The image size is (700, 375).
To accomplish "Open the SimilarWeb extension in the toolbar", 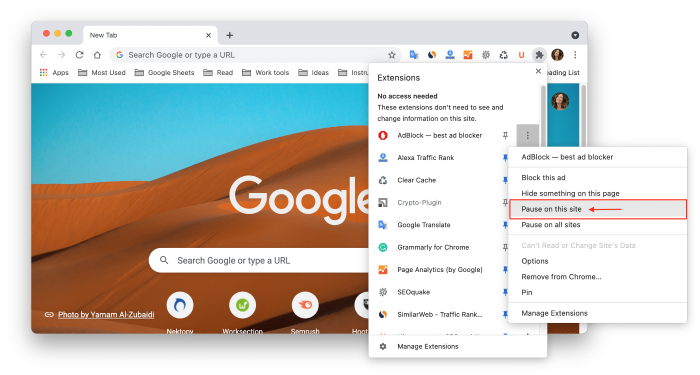I will 432,55.
